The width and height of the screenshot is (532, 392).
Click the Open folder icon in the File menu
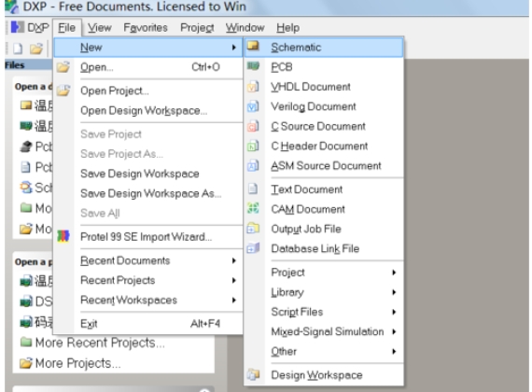(63, 67)
